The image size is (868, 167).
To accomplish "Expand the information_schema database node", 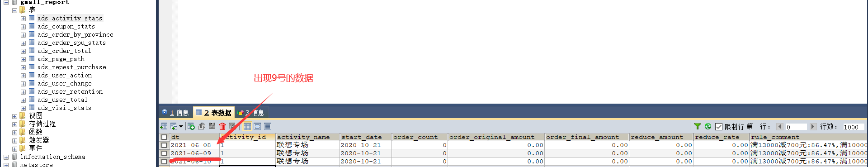I will click(x=6, y=157).
